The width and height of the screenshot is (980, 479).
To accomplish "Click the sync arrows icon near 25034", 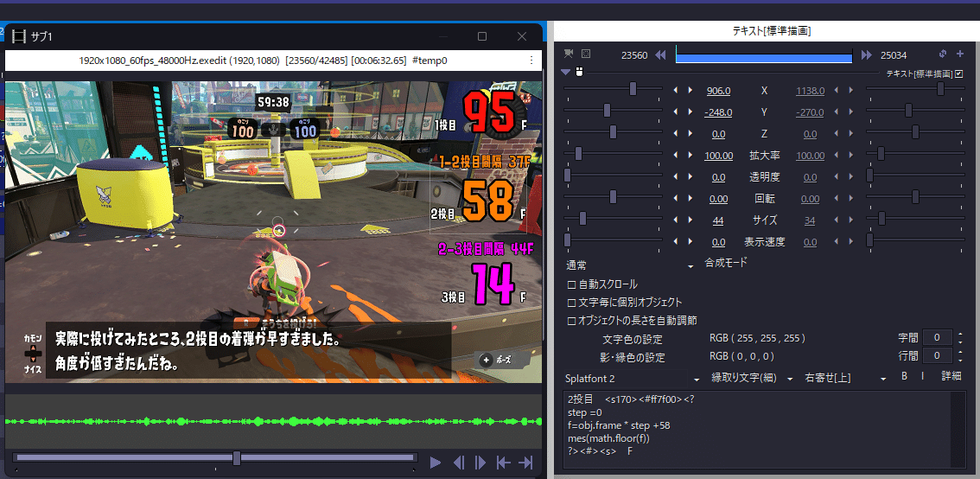I will [943, 54].
